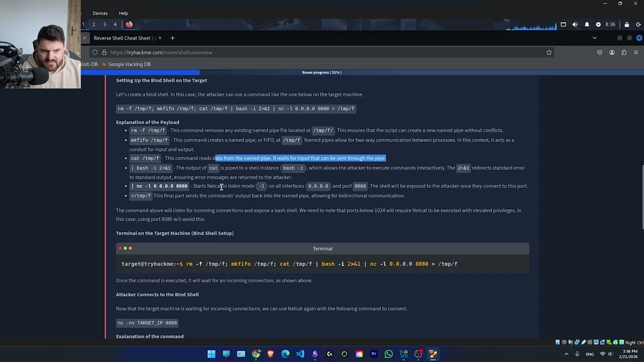Click the 'Explanation of the Payload' heading
The width and height of the screenshot is (644, 362).
(x=147, y=122)
